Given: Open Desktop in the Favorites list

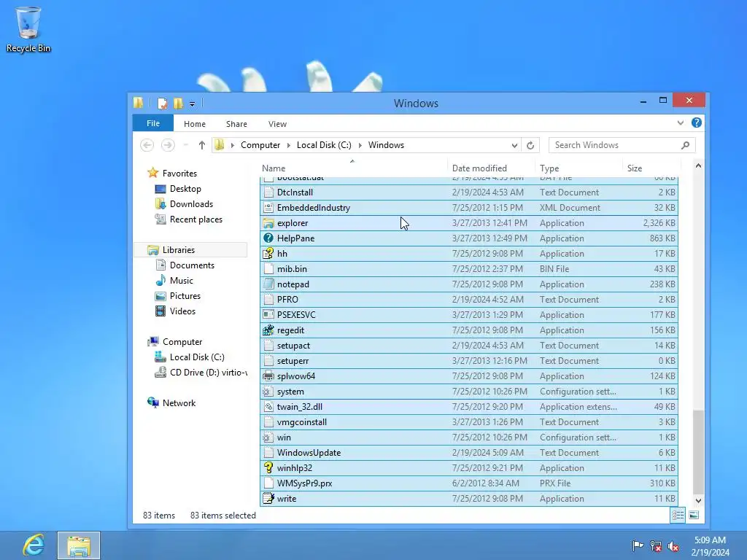Looking at the screenshot, I should coord(185,189).
